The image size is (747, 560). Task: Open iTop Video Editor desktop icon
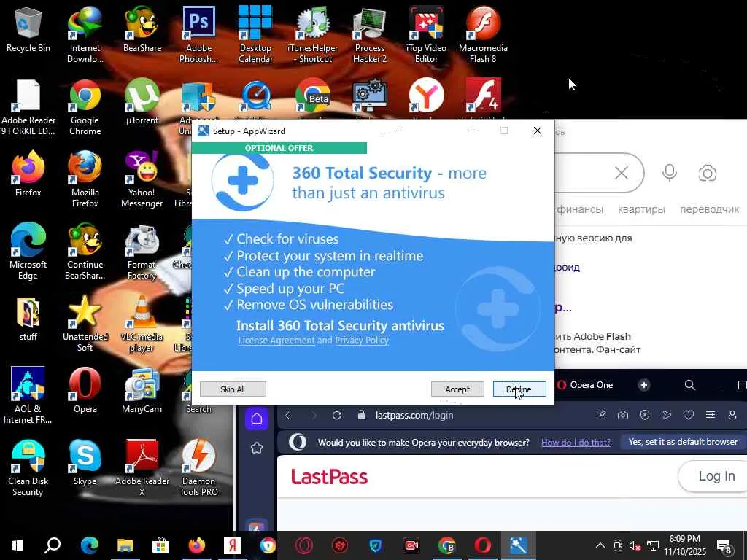(x=426, y=34)
